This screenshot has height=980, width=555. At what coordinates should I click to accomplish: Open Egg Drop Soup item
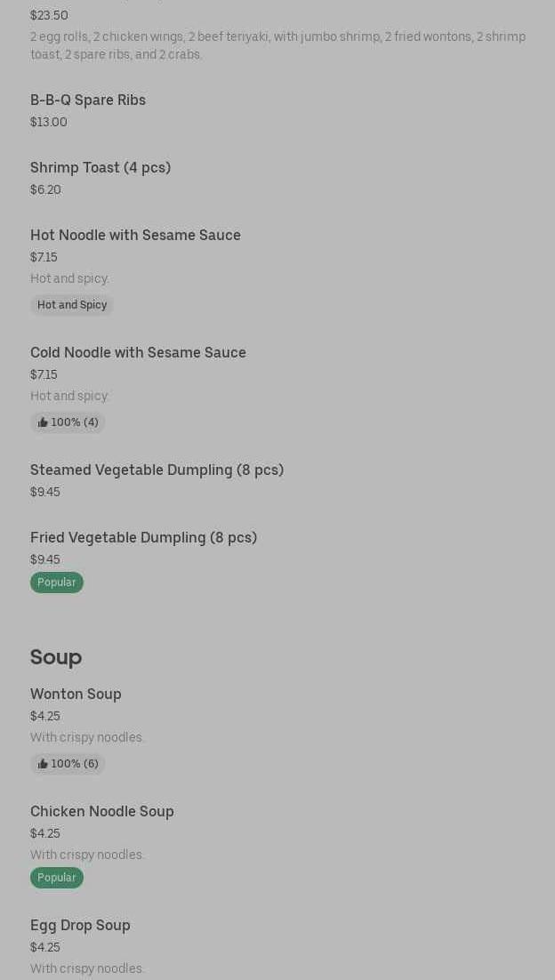coord(80,925)
